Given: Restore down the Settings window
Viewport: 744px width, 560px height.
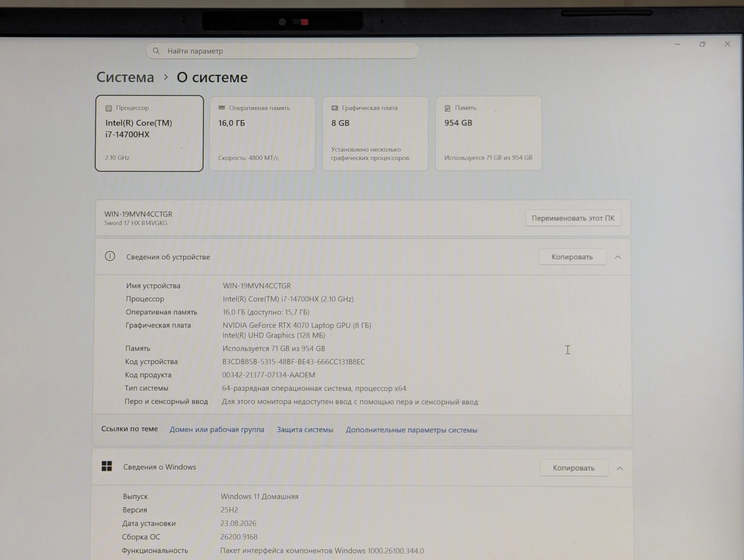Looking at the screenshot, I should (x=702, y=44).
